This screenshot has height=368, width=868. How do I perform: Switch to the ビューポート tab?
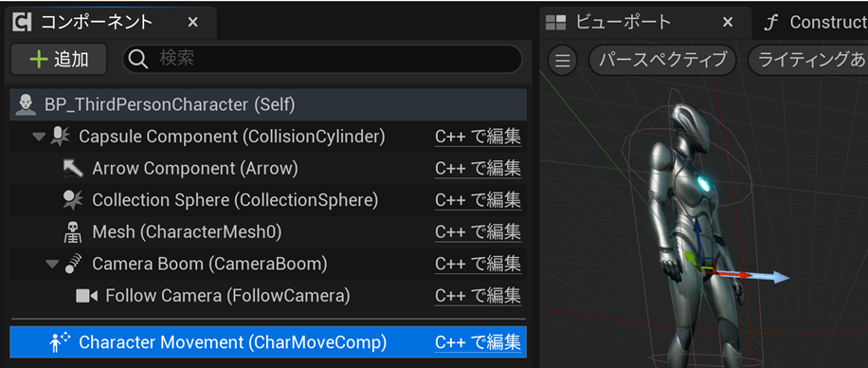[x=623, y=22]
